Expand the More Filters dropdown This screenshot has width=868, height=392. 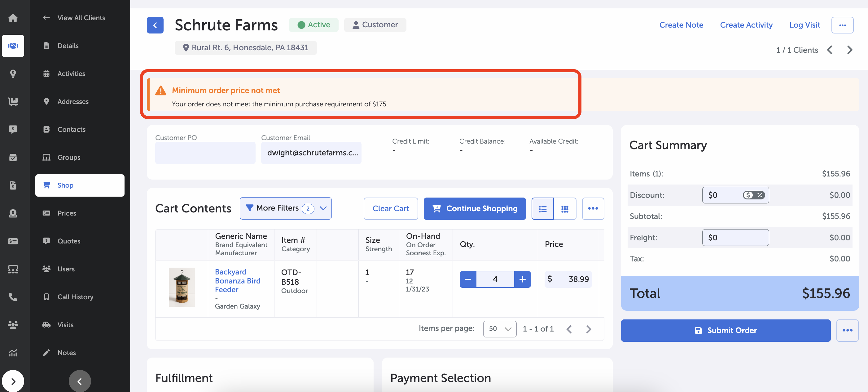285,208
